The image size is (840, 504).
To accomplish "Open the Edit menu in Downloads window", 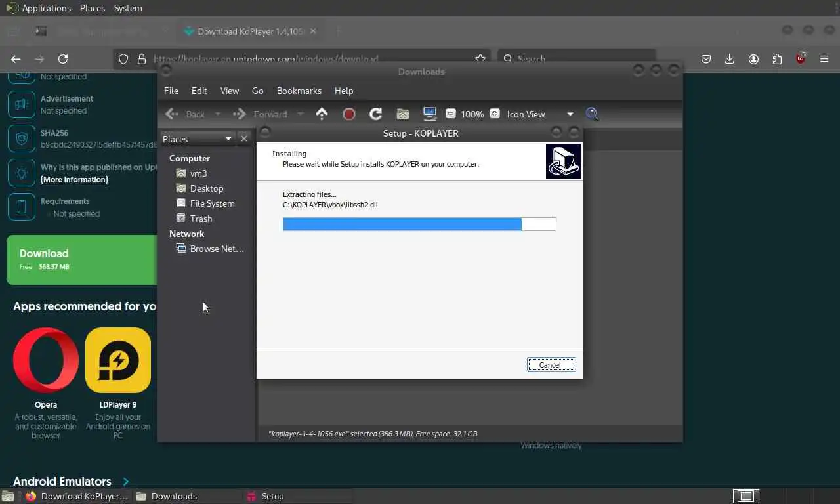I will [x=199, y=91].
